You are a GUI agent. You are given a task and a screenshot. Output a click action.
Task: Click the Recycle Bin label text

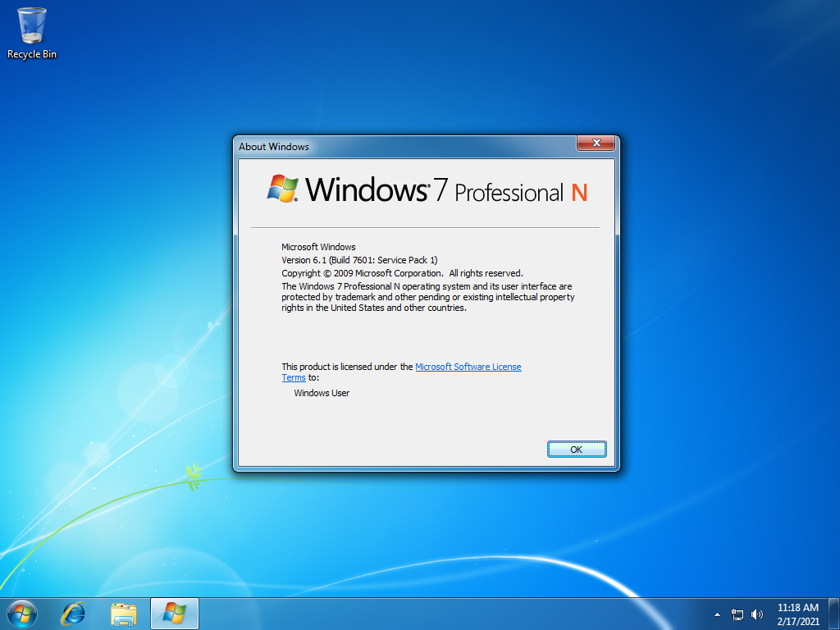(x=31, y=56)
